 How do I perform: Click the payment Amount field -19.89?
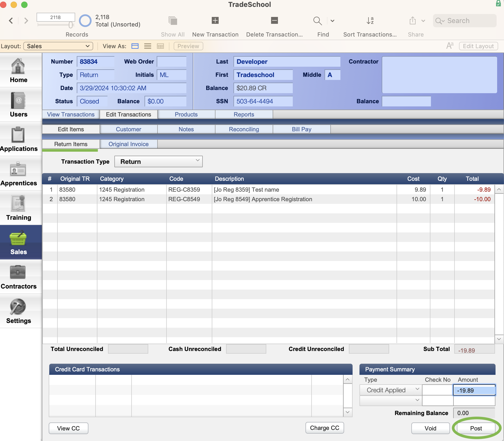tap(474, 390)
